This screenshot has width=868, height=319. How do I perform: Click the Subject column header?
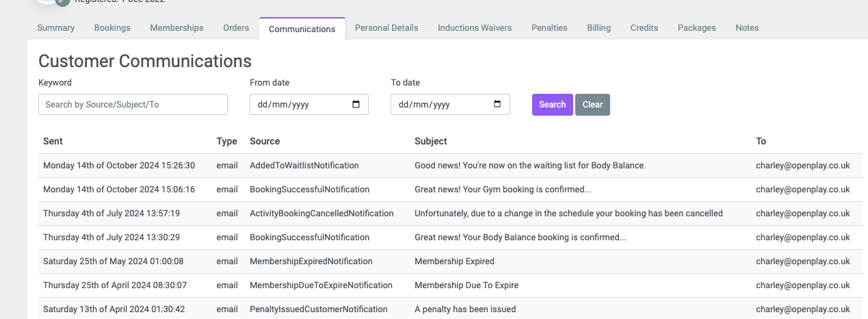pos(431,141)
